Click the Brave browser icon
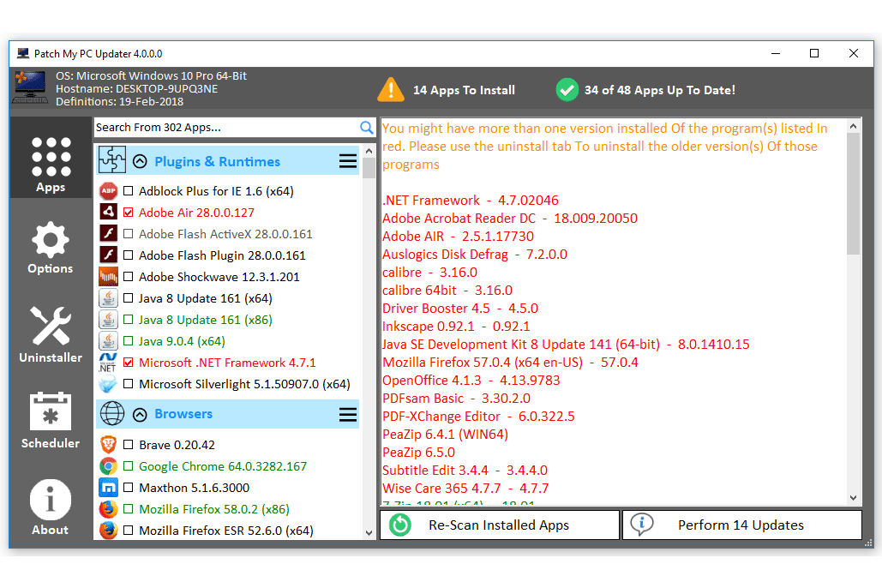Image resolution: width=882 pixels, height=588 pixels. pyautogui.click(x=108, y=445)
